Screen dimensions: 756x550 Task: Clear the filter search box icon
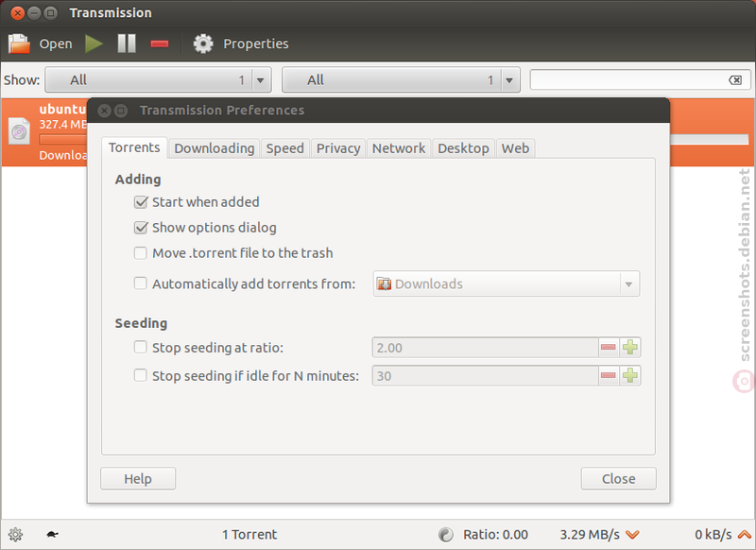735,80
